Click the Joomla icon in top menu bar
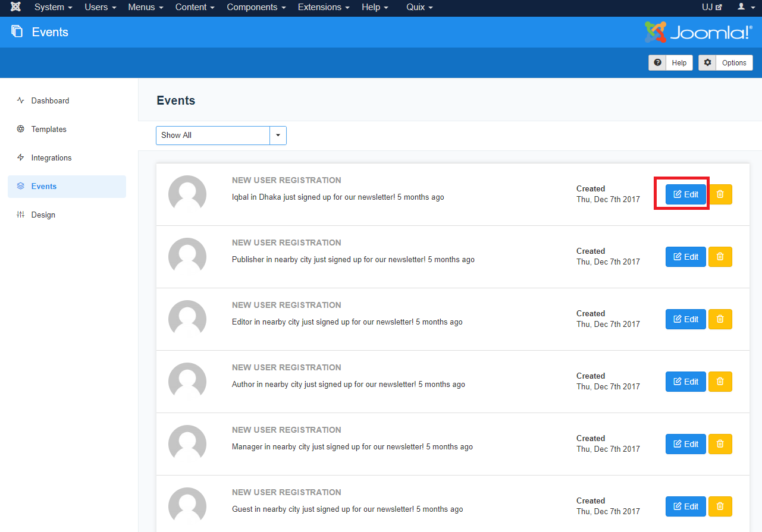This screenshot has height=532, width=762. 16,7
